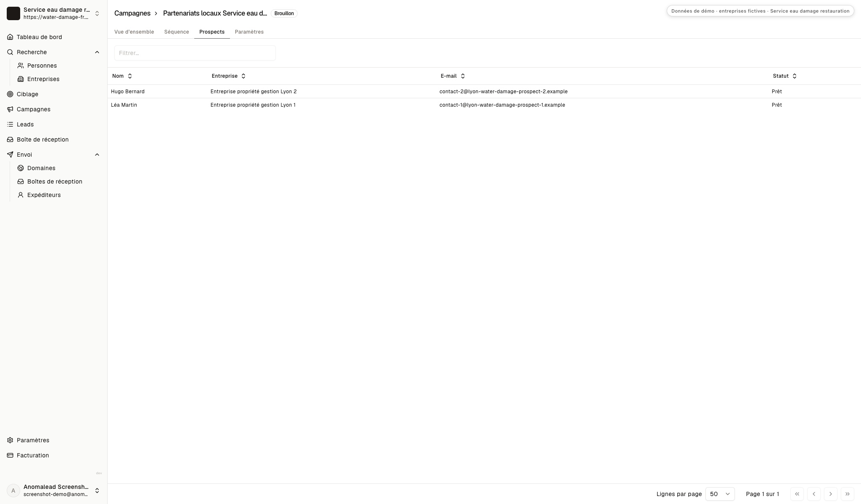861x504 pixels.
Task: Collapse the Recherche section chevron
Action: click(x=97, y=52)
